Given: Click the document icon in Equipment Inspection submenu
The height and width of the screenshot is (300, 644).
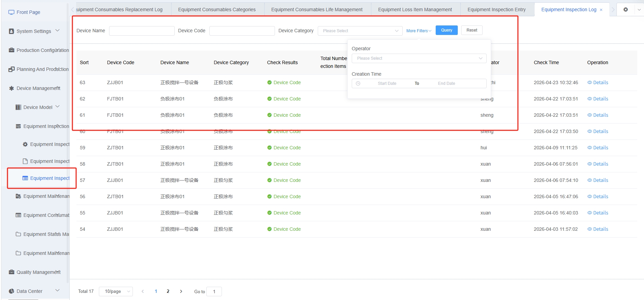Looking at the screenshot, I should 25,161.
